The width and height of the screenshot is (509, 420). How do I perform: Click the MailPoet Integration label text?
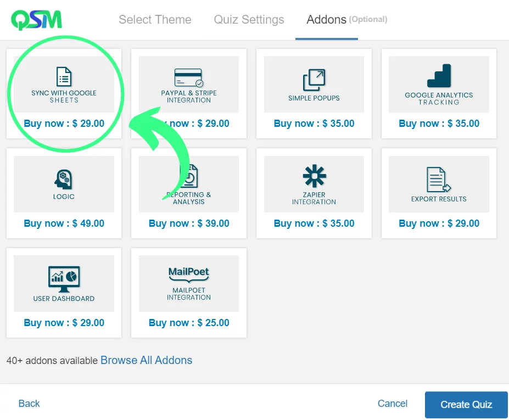tap(189, 294)
